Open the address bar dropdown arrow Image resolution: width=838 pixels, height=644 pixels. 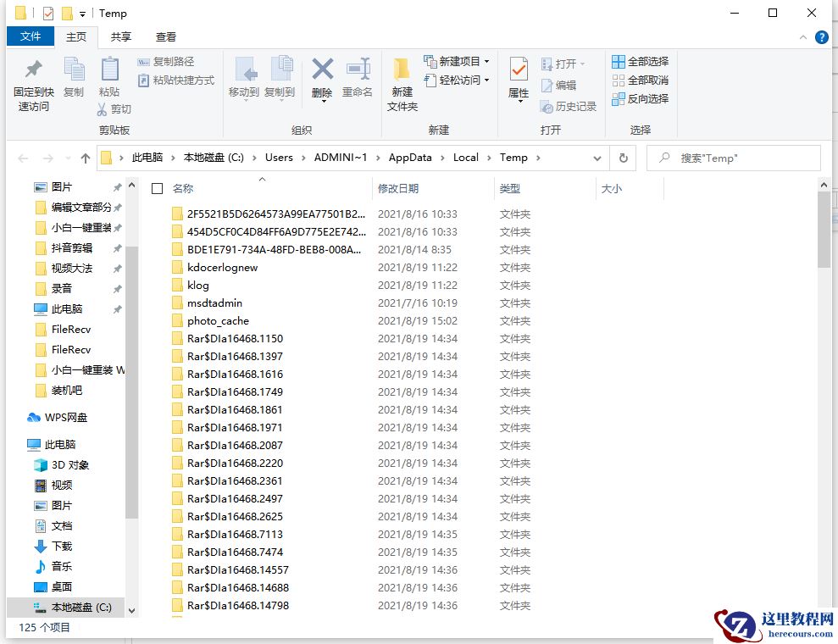tap(597, 158)
